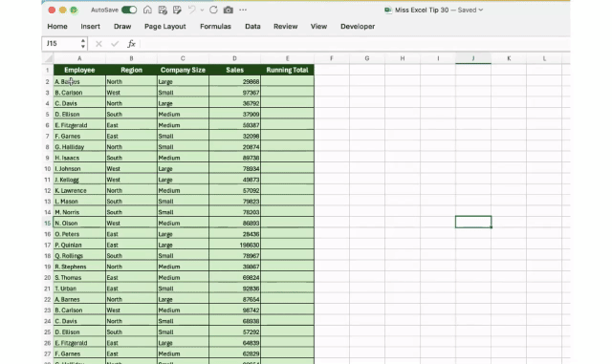Viewport: 612px width, 364px height.
Task: Select the L. Mason employee cell
Action: (x=79, y=202)
